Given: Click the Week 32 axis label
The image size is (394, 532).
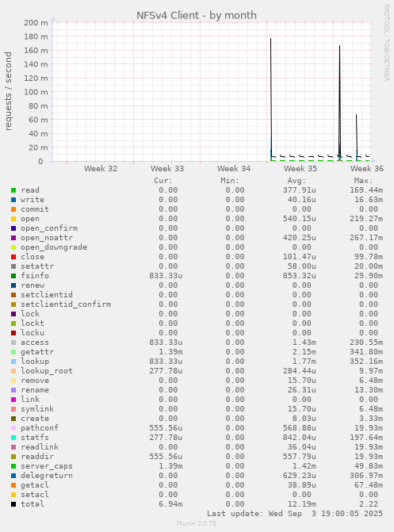Looking at the screenshot, I should pos(101,168).
